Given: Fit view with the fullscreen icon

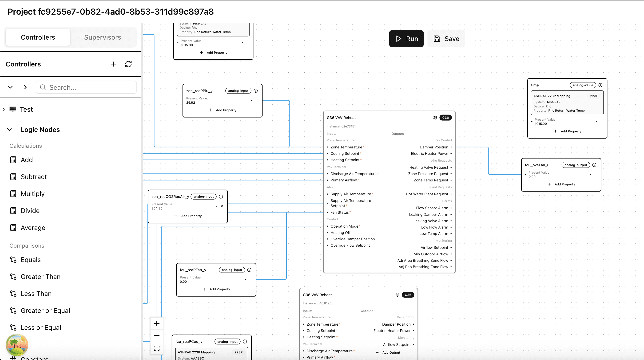Looking at the screenshot, I should (156, 348).
